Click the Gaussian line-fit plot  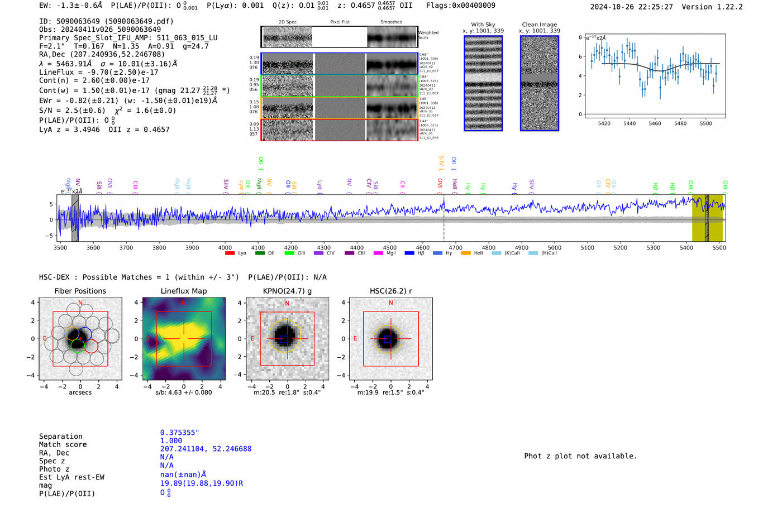655,76
